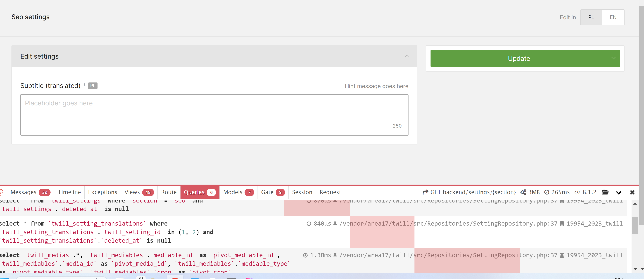The height and width of the screenshot is (279, 644).
Task: Click the PL language badge beside Subtitle
Action: point(93,86)
